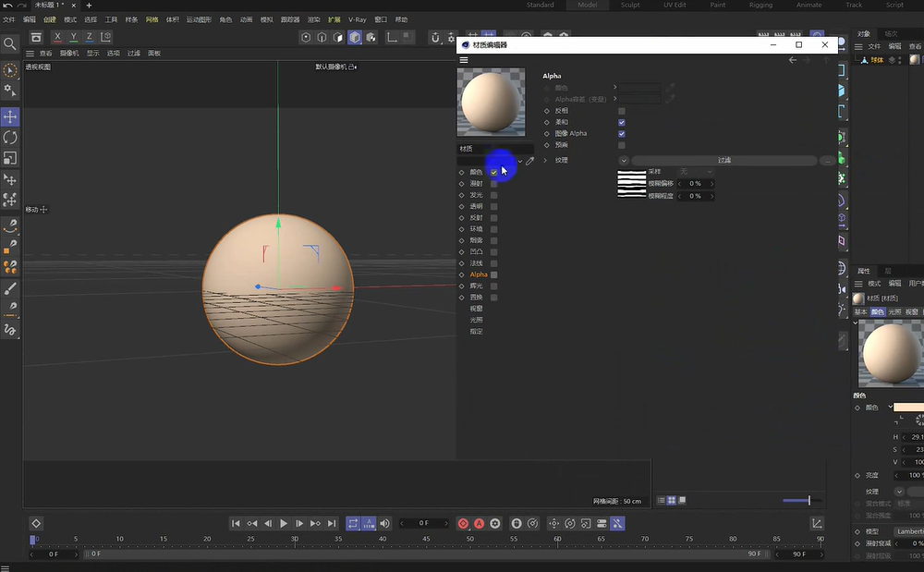Select the Move tool in the left toolbar
Image resolution: width=924 pixels, height=572 pixels.
tap(11, 116)
